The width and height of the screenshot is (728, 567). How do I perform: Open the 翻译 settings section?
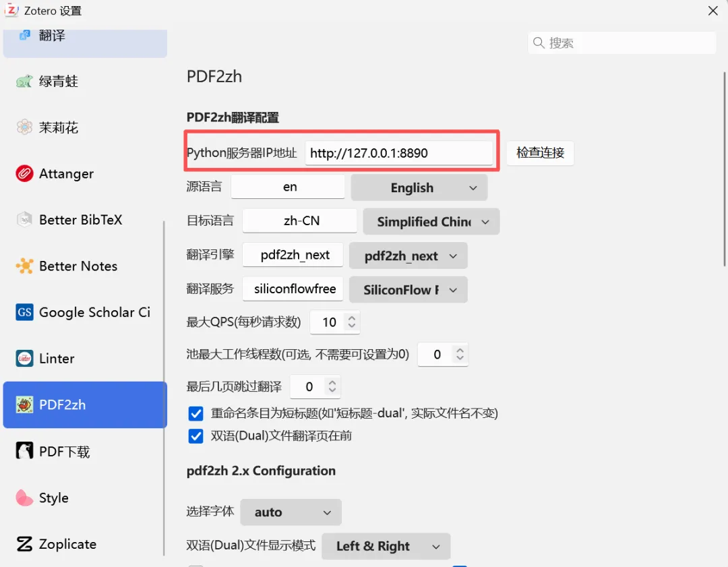pos(85,42)
